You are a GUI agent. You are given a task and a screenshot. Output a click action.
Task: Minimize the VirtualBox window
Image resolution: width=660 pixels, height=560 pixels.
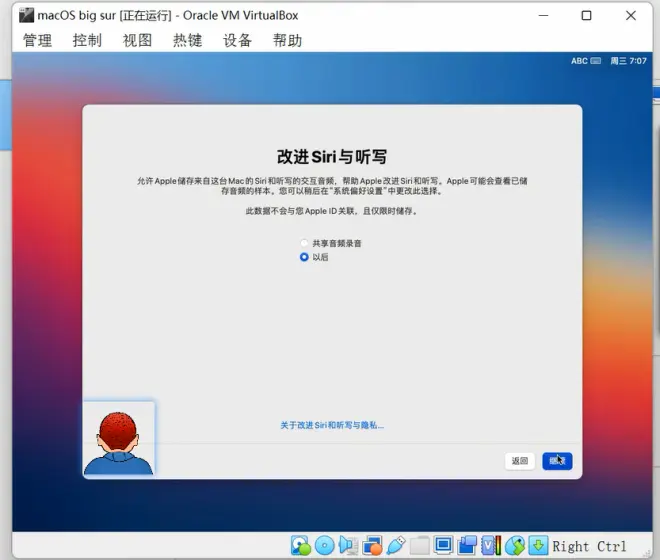click(543, 16)
